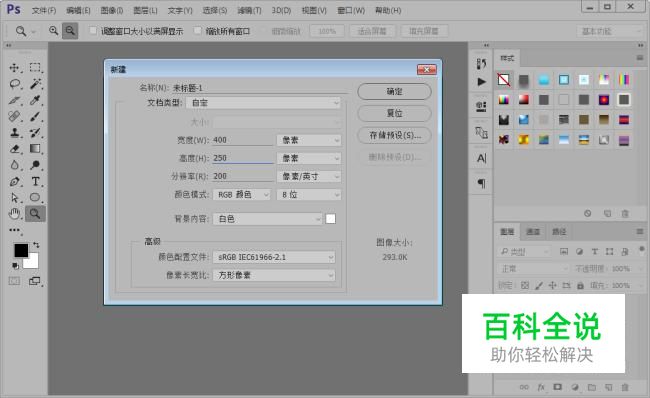
Task: Click the 名称 field showing 未标题-1
Action: 260,88
